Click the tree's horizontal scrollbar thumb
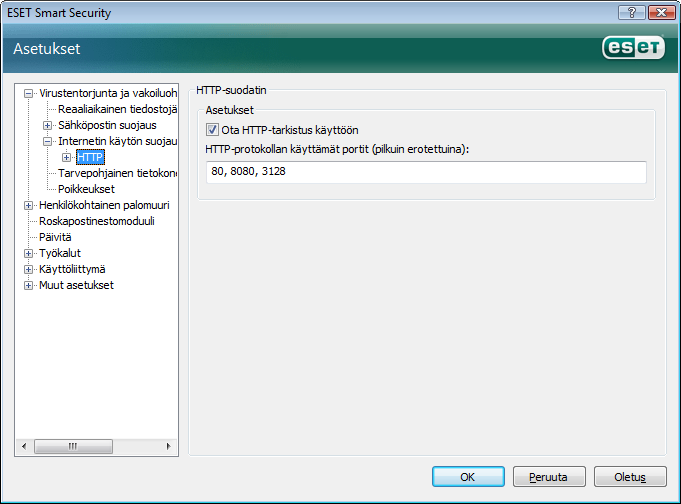This screenshot has height=504, width=681. [x=73, y=446]
